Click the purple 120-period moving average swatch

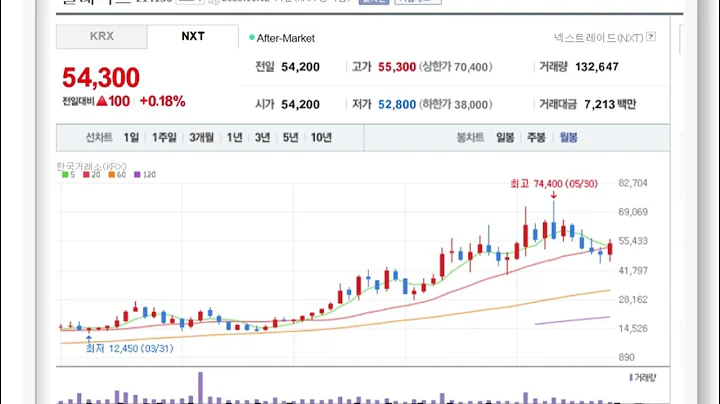click(x=137, y=174)
